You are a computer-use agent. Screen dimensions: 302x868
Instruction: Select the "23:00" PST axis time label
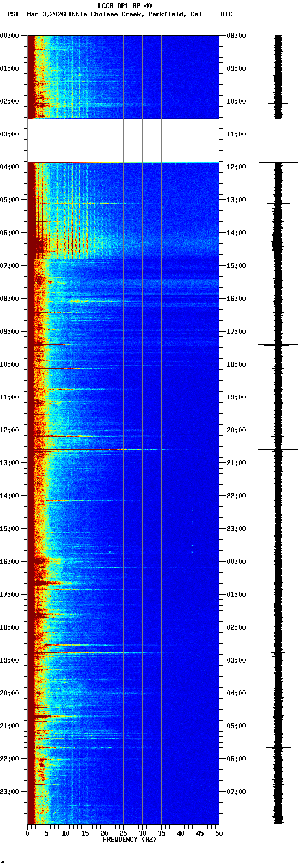9,792
